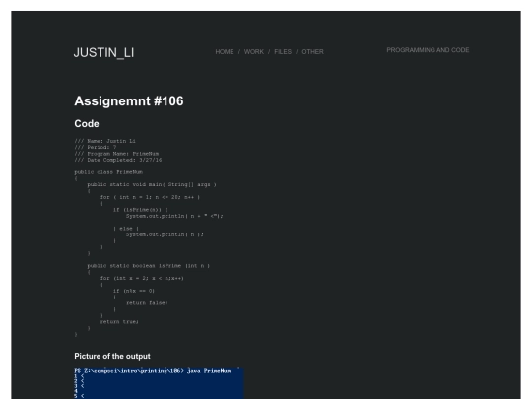The image size is (532, 399).
Task: Open the JUSTIN_LI site title link
Action: coord(103,52)
